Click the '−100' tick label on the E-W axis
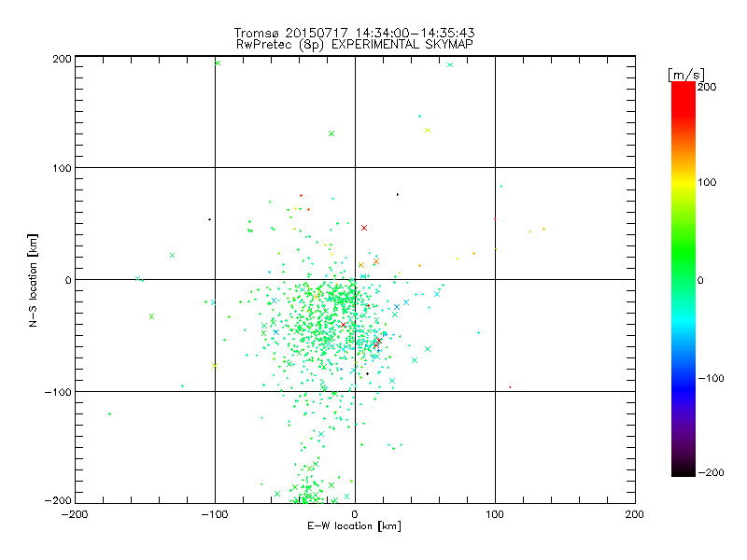This screenshot has height=560, width=747. (215, 514)
